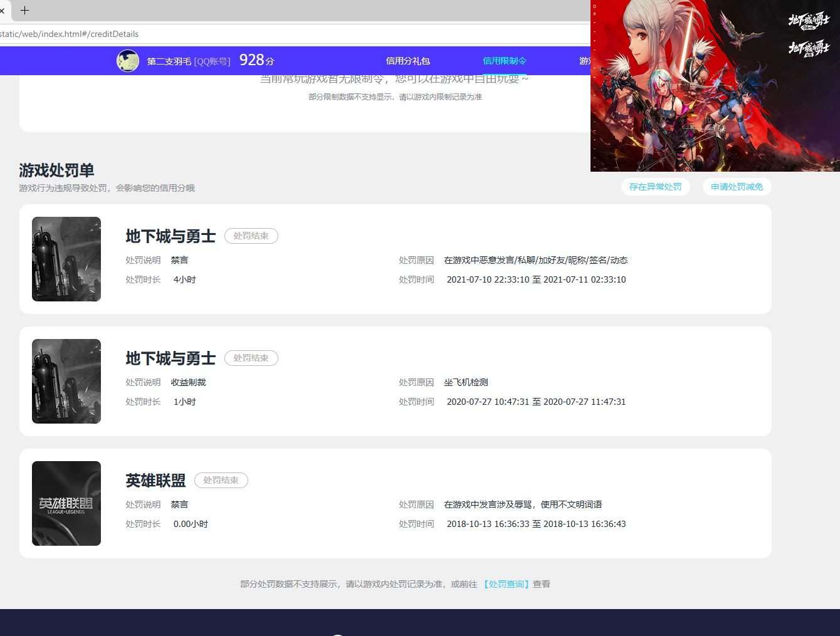
Task: Click the username "第二支羽毛" in the header
Action: coord(169,61)
